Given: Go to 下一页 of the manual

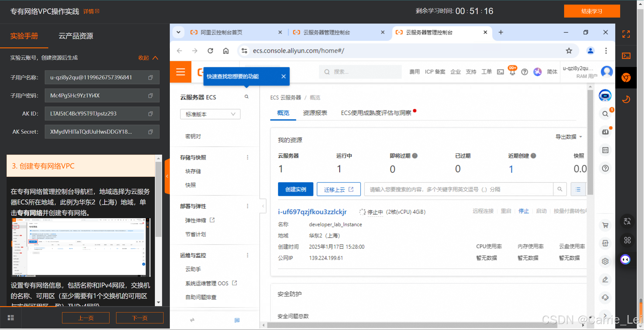Looking at the screenshot, I should point(140,318).
